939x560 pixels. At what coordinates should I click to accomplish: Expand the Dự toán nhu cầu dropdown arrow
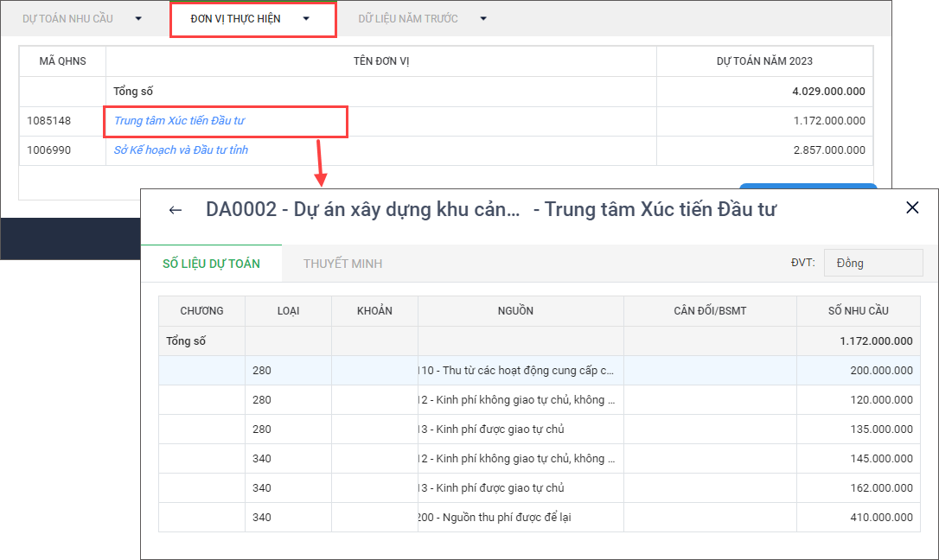tap(138, 18)
